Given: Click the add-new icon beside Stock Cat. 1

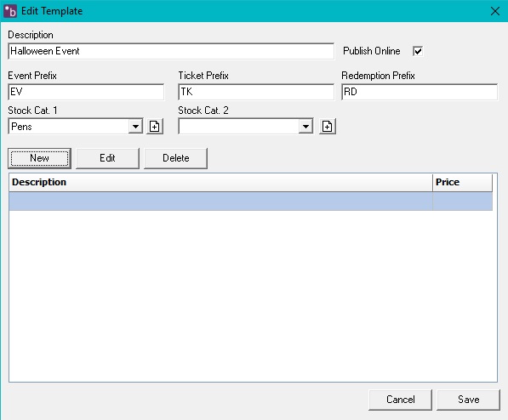Looking at the screenshot, I should pyautogui.click(x=155, y=127).
